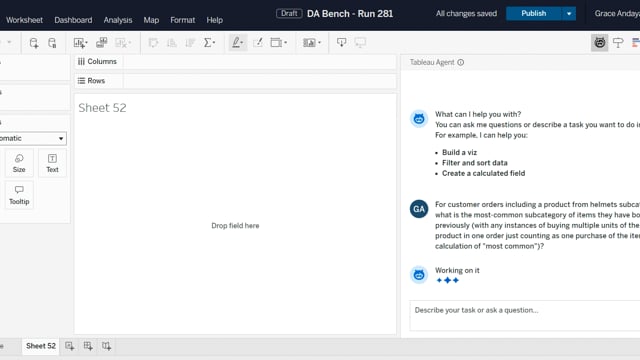Open the Analysis menu
The image size is (640, 360).
118,20
